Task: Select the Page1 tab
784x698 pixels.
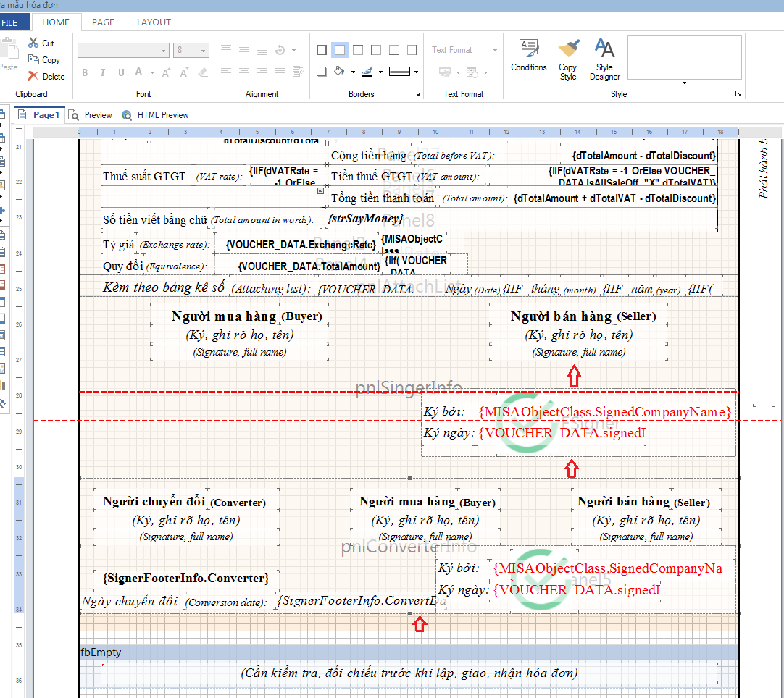Action: pos(40,115)
